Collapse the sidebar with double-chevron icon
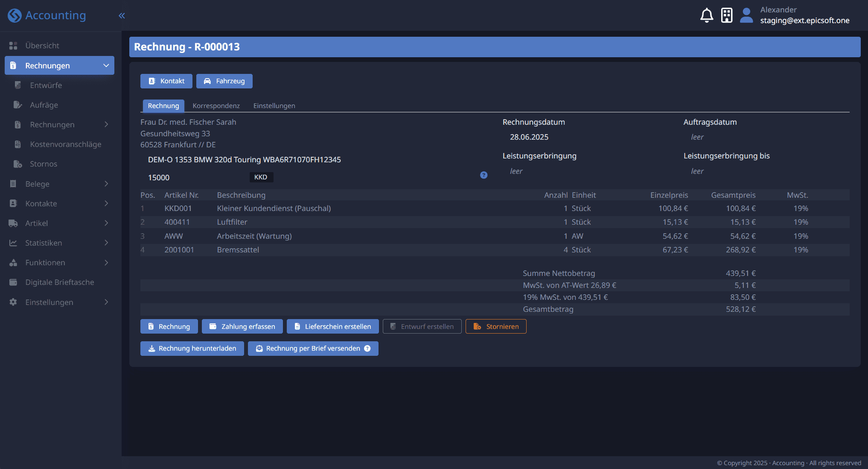 122,15
